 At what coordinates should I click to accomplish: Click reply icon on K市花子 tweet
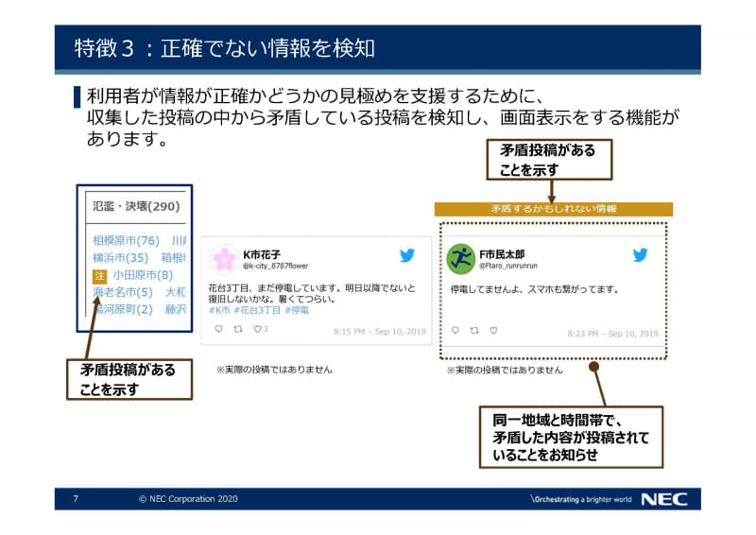click(218, 329)
